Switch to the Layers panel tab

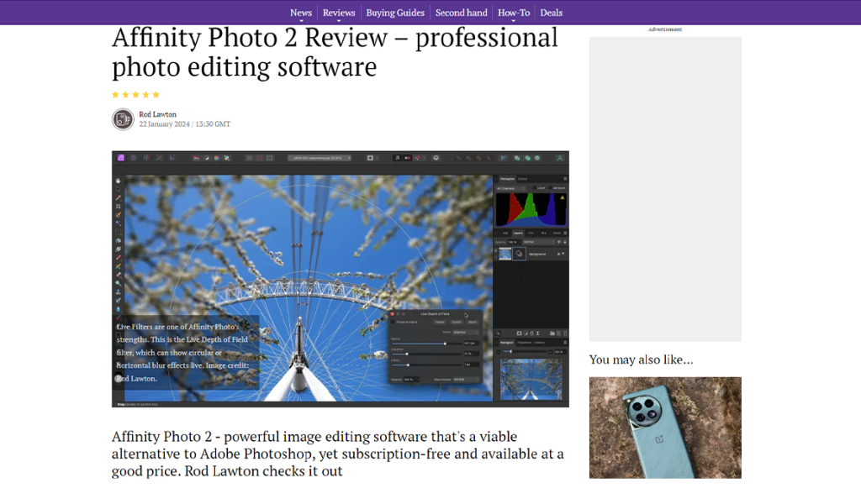click(518, 233)
